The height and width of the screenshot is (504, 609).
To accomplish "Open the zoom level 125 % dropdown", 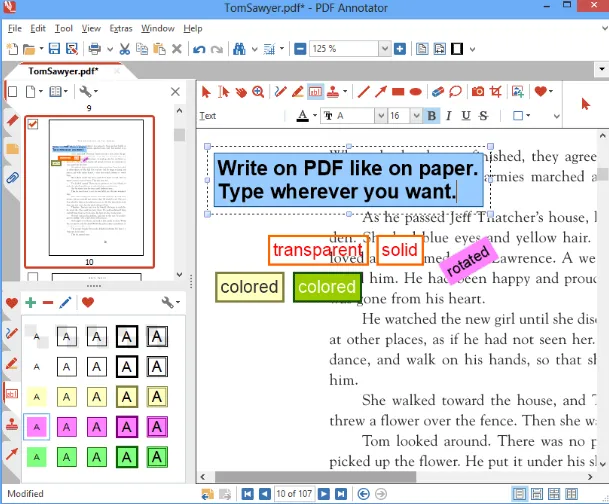I will [x=384, y=49].
